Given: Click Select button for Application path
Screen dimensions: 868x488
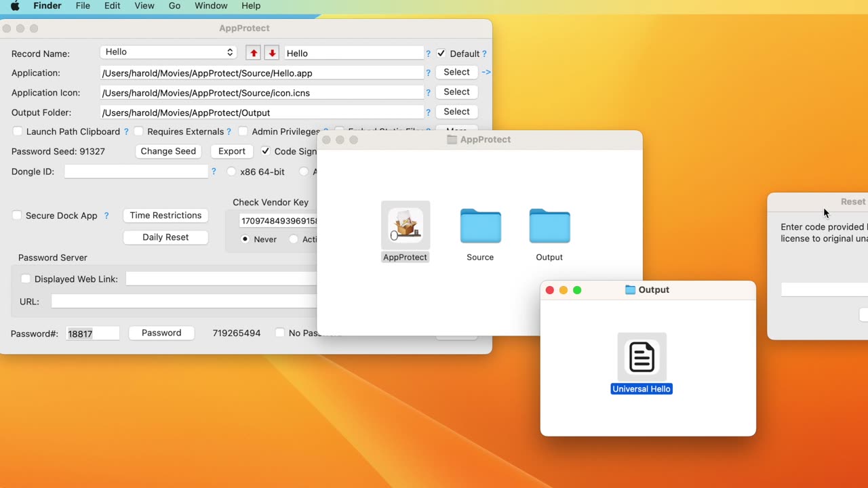Looking at the screenshot, I should (x=456, y=72).
